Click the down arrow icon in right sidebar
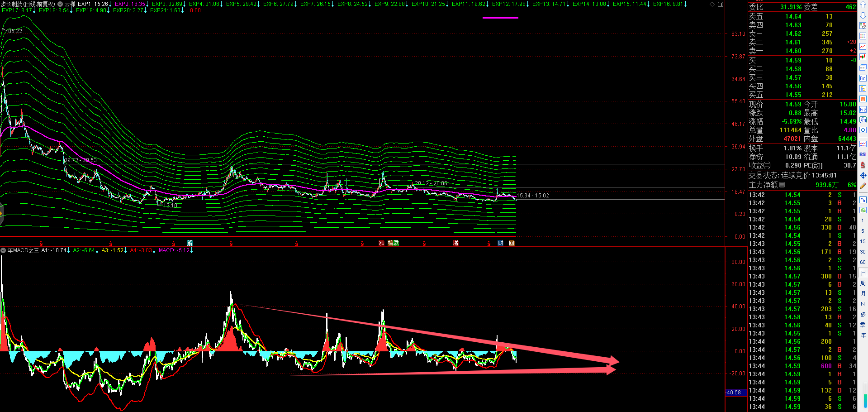 (x=863, y=15)
